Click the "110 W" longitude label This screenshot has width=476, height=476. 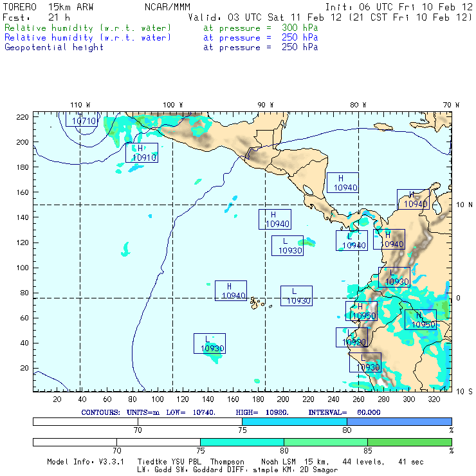point(80,105)
